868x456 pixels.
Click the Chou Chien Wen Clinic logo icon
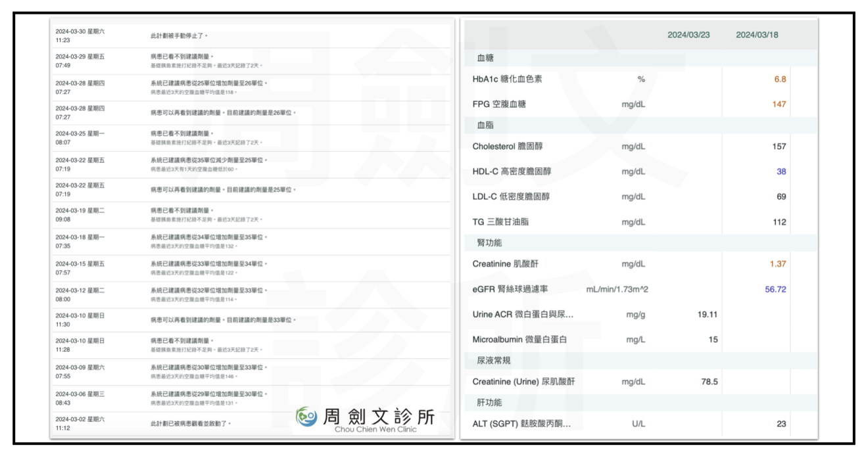(306, 417)
